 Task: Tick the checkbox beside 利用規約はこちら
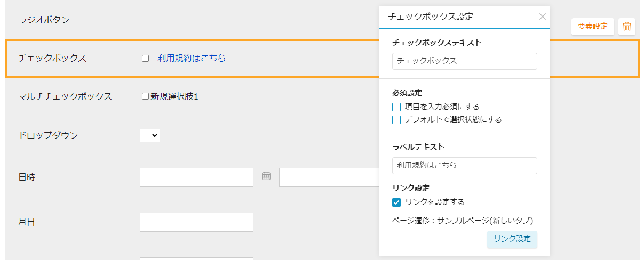[x=145, y=59]
